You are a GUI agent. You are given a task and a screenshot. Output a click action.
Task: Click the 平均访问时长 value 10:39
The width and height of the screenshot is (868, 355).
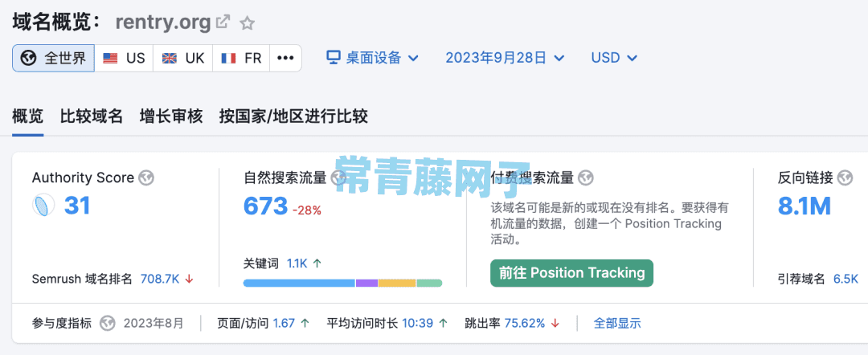pos(417,323)
